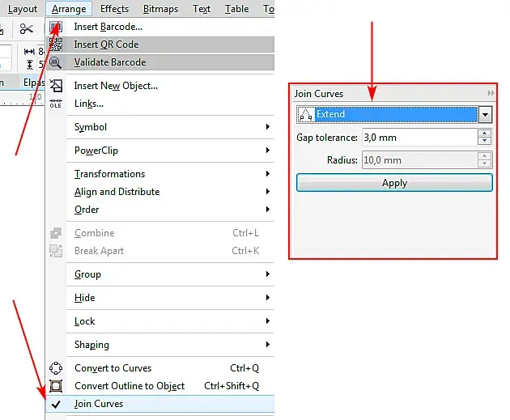Choose Insert QR Code entry
Viewport: 510px width, 420px height.
(160, 45)
